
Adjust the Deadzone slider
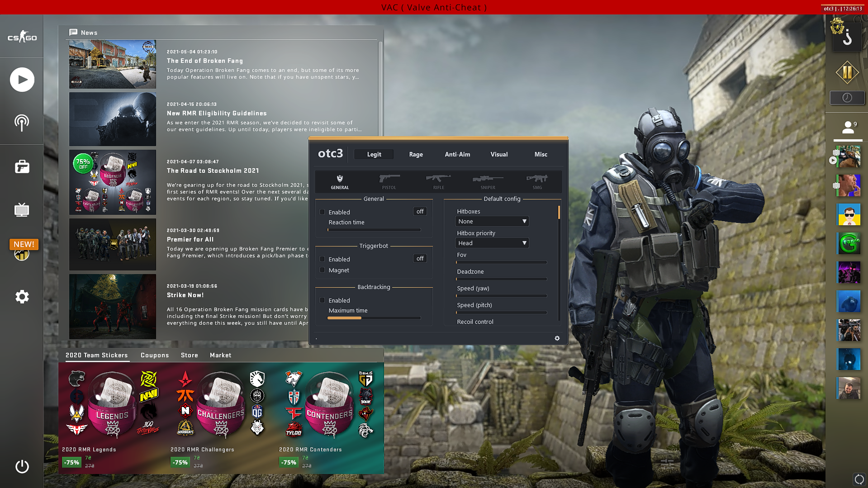click(501, 279)
